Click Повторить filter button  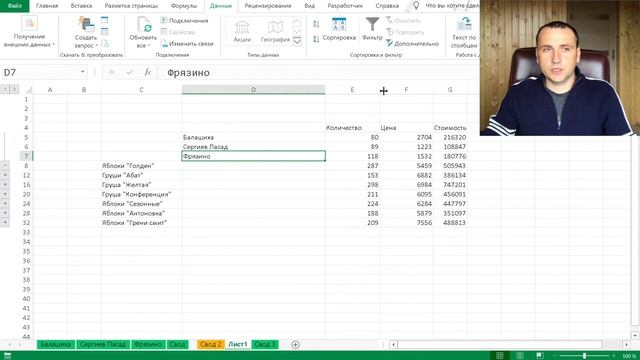(x=405, y=32)
